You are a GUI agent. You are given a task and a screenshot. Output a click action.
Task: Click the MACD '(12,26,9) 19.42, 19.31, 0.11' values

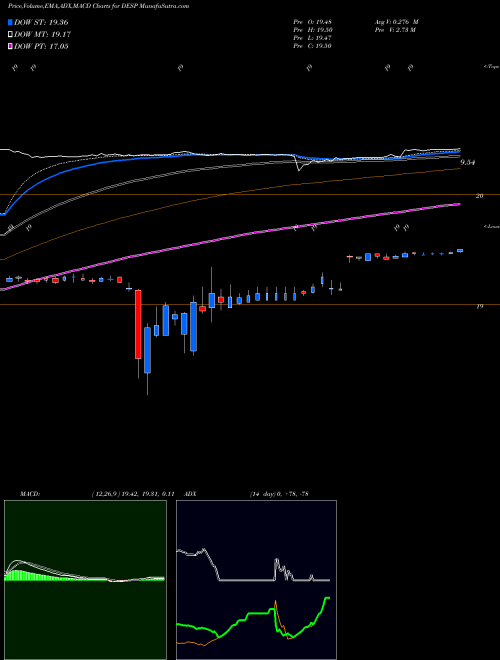click(133, 494)
